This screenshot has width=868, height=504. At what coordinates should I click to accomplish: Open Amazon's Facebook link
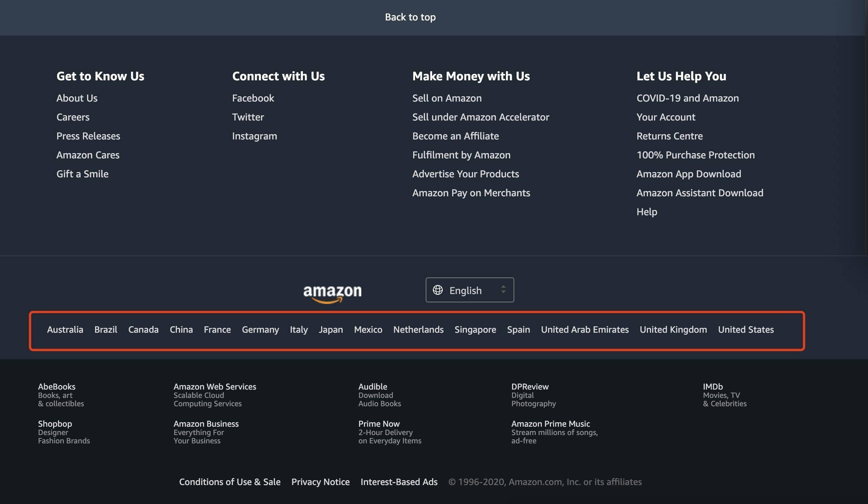click(x=253, y=98)
